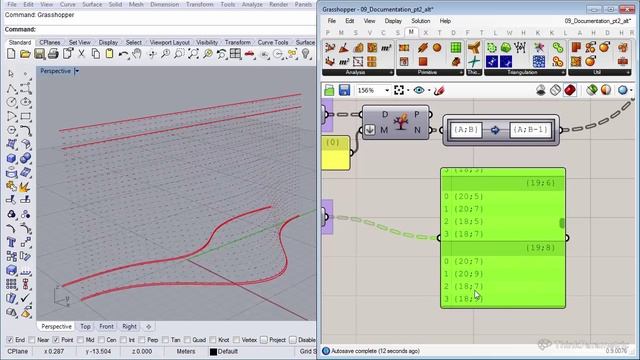
Task: Toggle Grasshopper preview eye icon
Action: point(419,90)
